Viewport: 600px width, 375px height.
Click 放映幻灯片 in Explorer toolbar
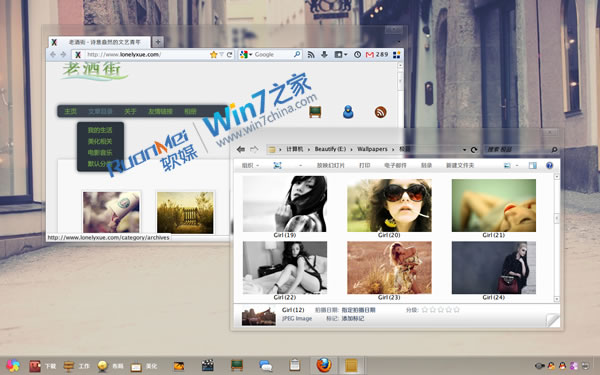coord(331,165)
